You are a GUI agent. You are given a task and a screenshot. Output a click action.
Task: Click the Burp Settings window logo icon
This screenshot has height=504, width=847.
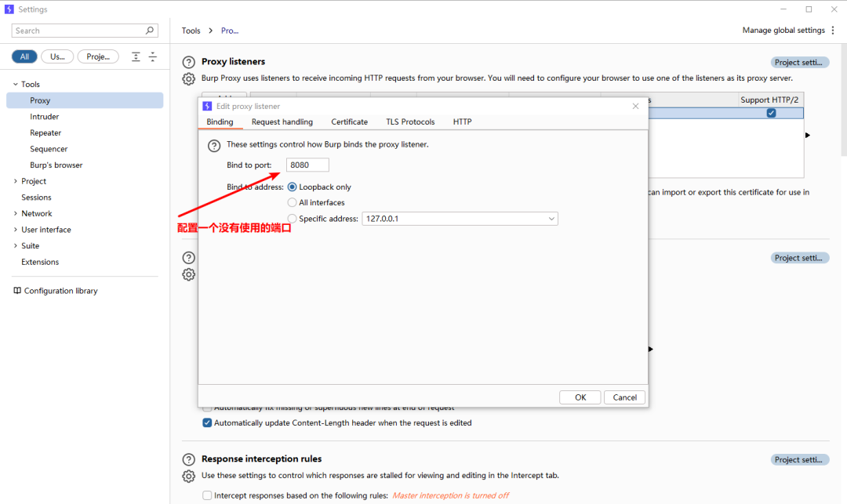[9, 9]
